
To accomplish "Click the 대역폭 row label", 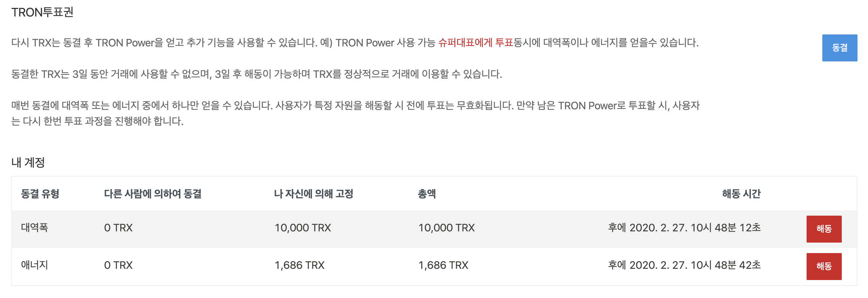I will tap(34, 228).
